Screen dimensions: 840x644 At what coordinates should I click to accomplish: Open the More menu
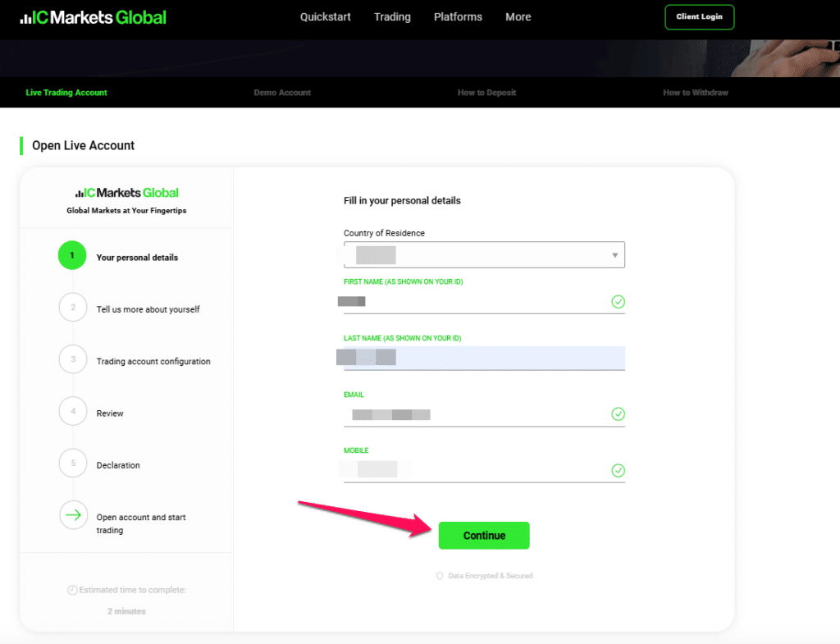coord(518,17)
